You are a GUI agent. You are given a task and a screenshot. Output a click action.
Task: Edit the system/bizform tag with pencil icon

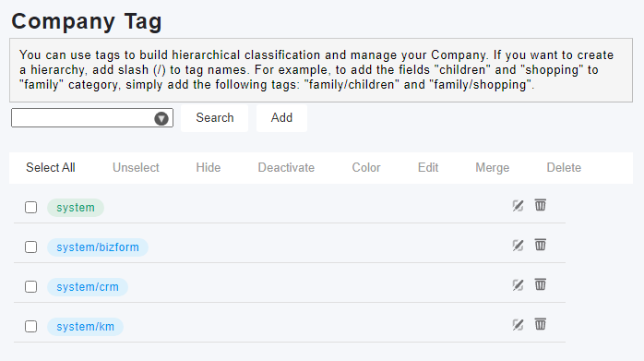518,246
